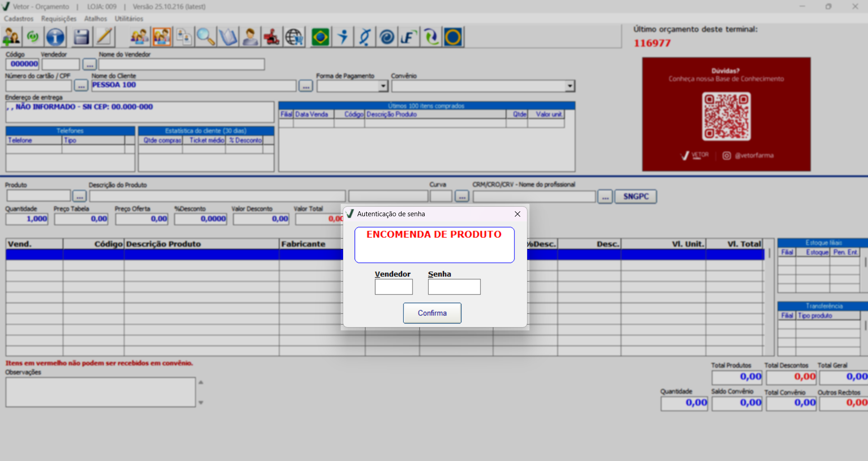The height and width of the screenshot is (461, 868).
Task: Open the professional lookup ellipsis button
Action: (605, 196)
